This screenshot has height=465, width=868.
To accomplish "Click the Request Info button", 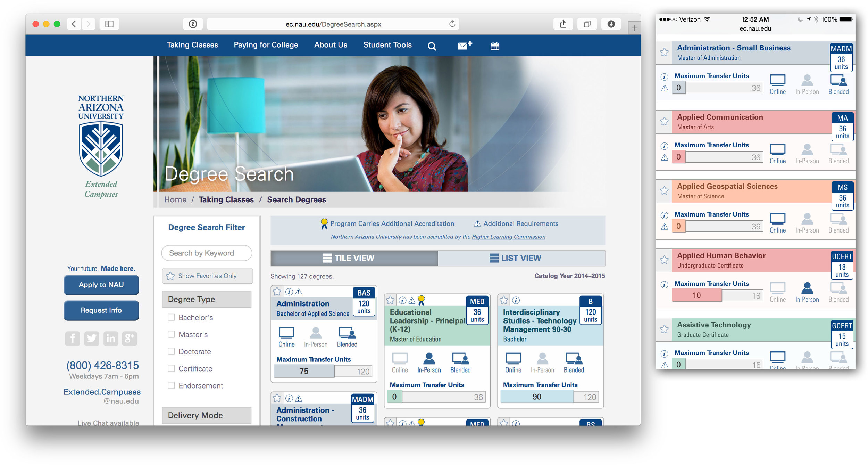I will pyautogui.click(x=101, y=310).
